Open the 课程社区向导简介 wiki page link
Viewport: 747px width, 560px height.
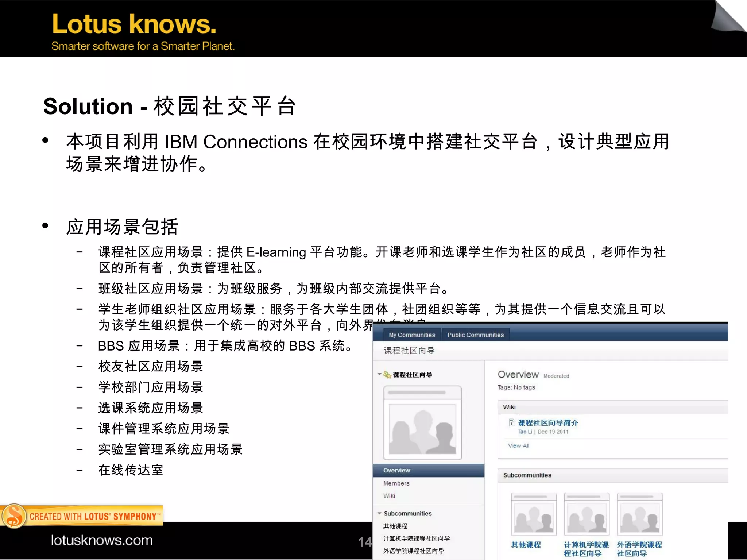(x=548, y=423)
